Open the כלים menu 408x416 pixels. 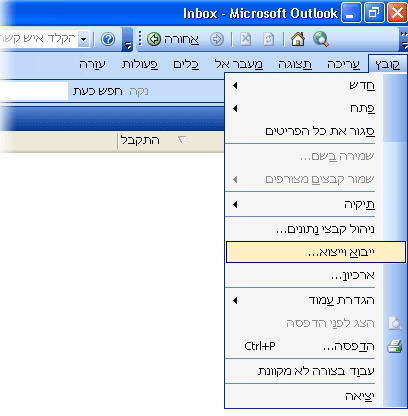coord(186,64)
